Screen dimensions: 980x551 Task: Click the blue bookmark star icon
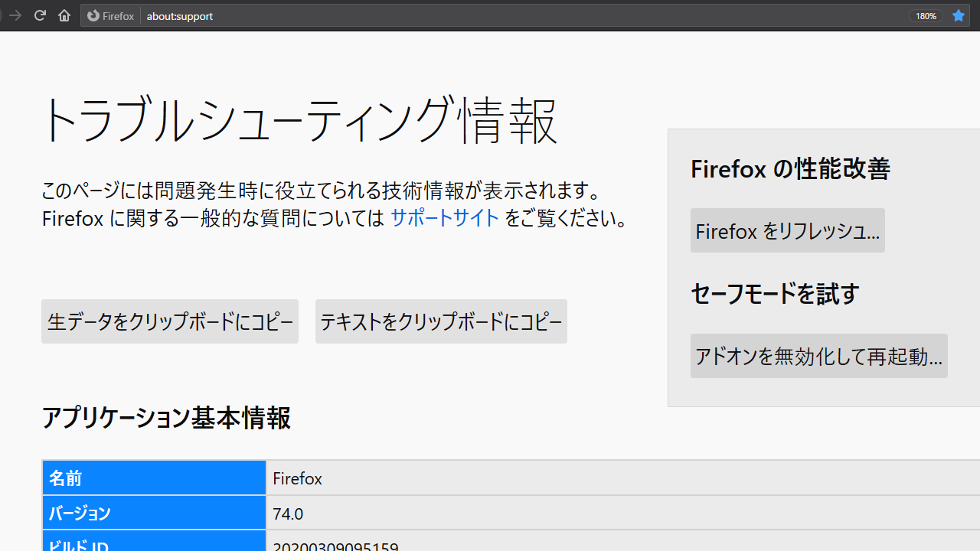(959, 15)
